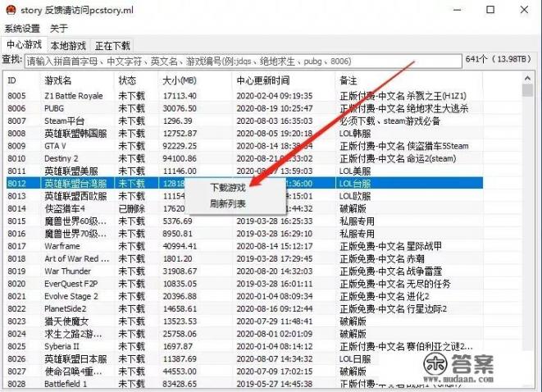The image size is (542, 392).
Task: Switch to the 中心游戏 tab
Action: coord(24,45)
